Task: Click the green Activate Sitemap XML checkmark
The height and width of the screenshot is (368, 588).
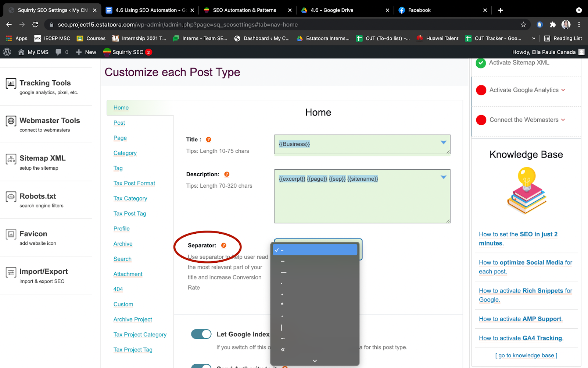Action: click(x=481, y=63)
